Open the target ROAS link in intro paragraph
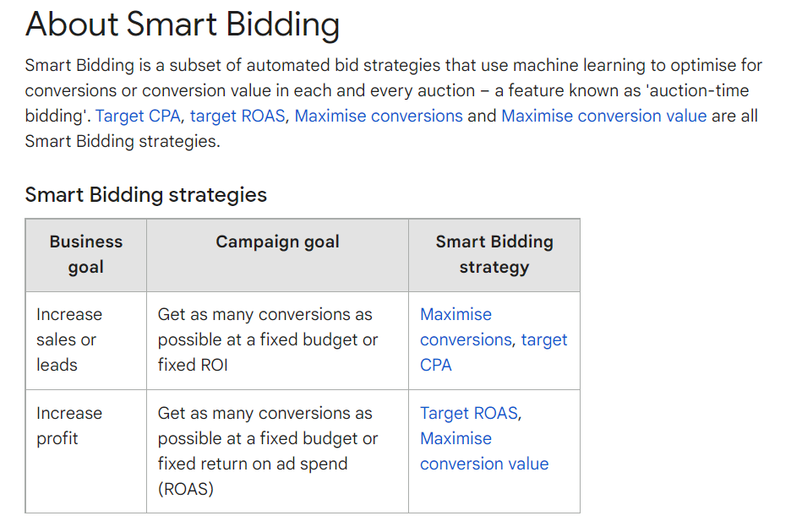791x532 pixels. pyautogui.click(x=237, y=116)
